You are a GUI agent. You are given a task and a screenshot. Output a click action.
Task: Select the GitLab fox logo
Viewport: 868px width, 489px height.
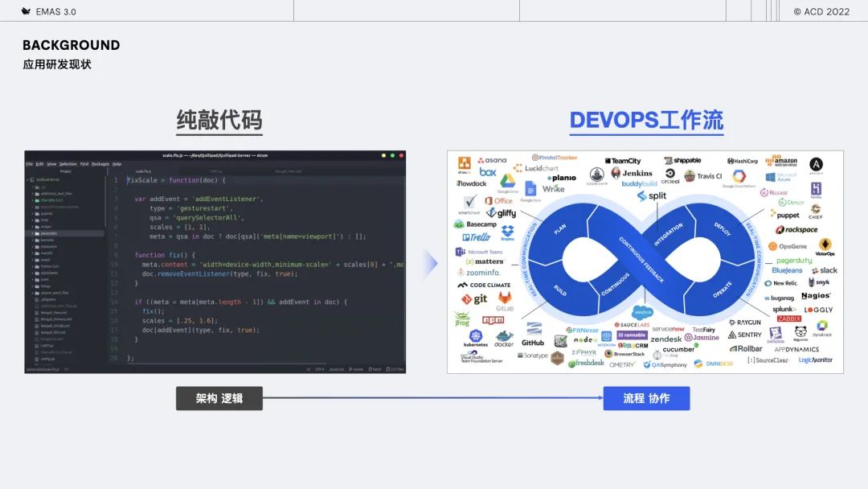504,302
